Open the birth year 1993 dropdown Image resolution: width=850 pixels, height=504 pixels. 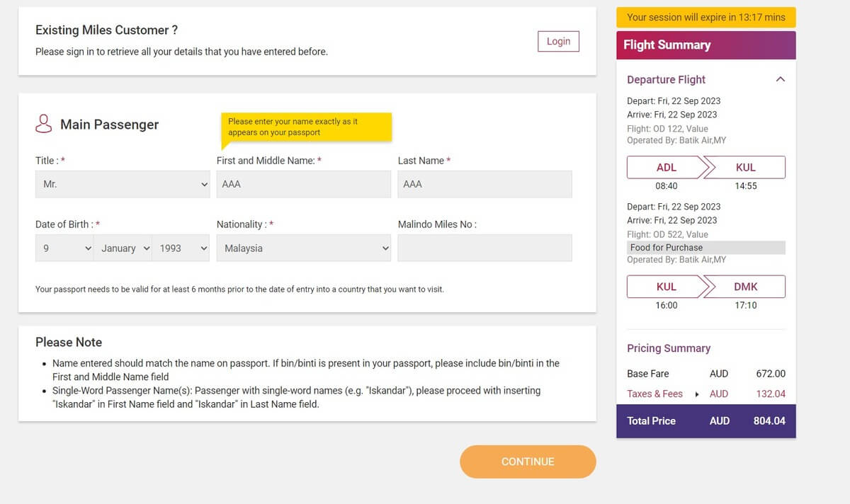pyautogui.click(x=181, y=248)
